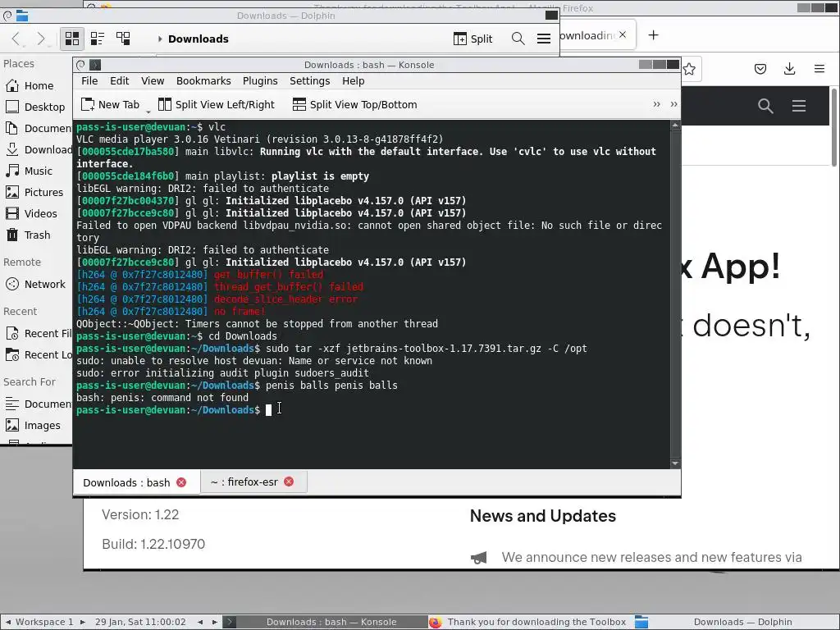The image size is (840, 630).
Task: Click JetBrains page search magnifier
Action: coord(765,106)
